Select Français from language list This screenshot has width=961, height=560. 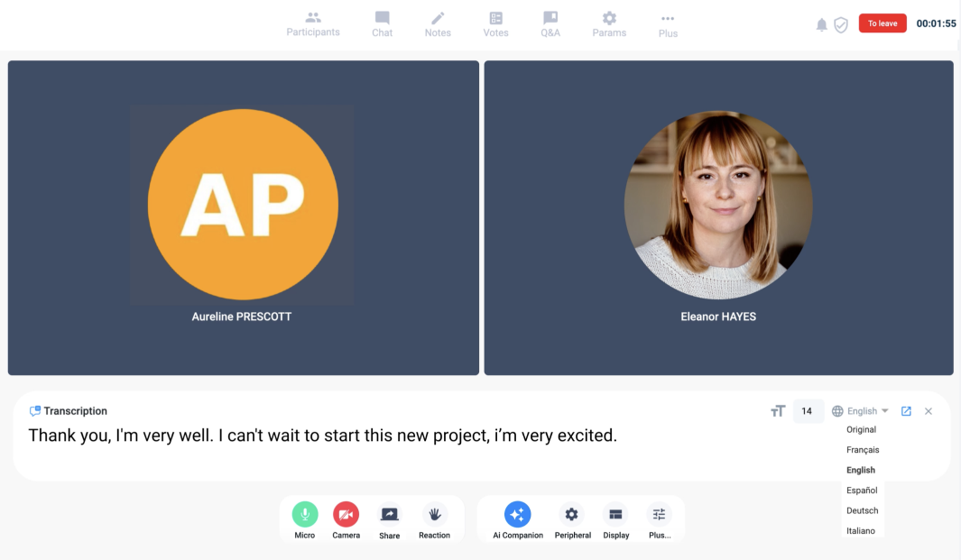click(x=863, y=450)
